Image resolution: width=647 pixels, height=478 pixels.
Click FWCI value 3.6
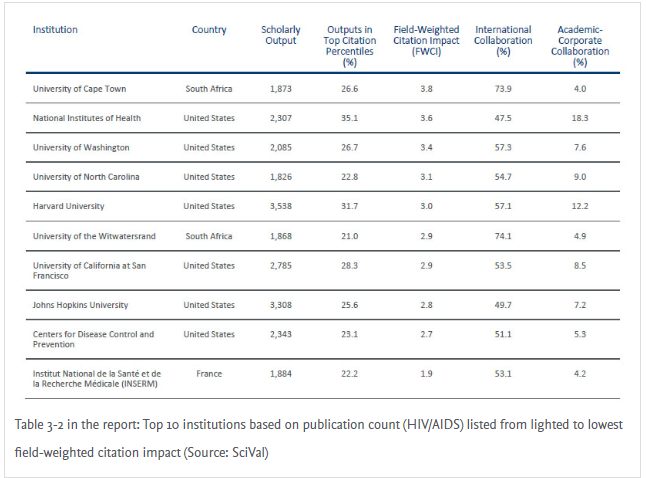pos(426,118)
